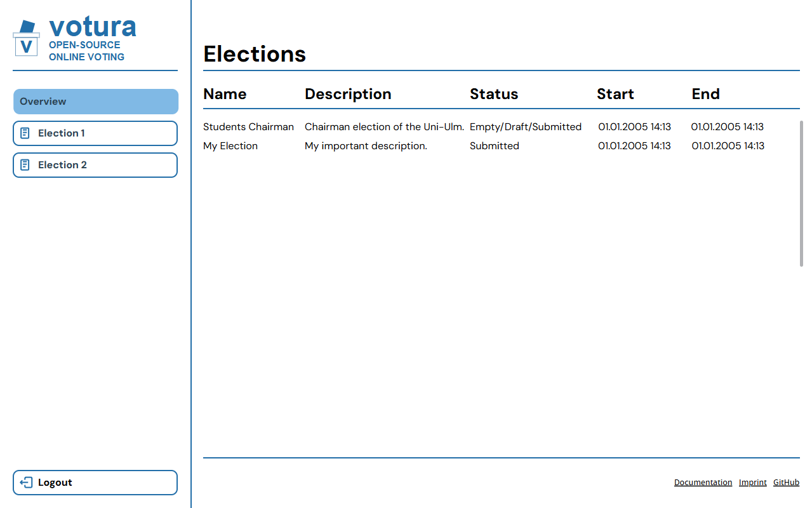
Task: Click the document icon beside Election 2
Action: [x=25, y=165]
